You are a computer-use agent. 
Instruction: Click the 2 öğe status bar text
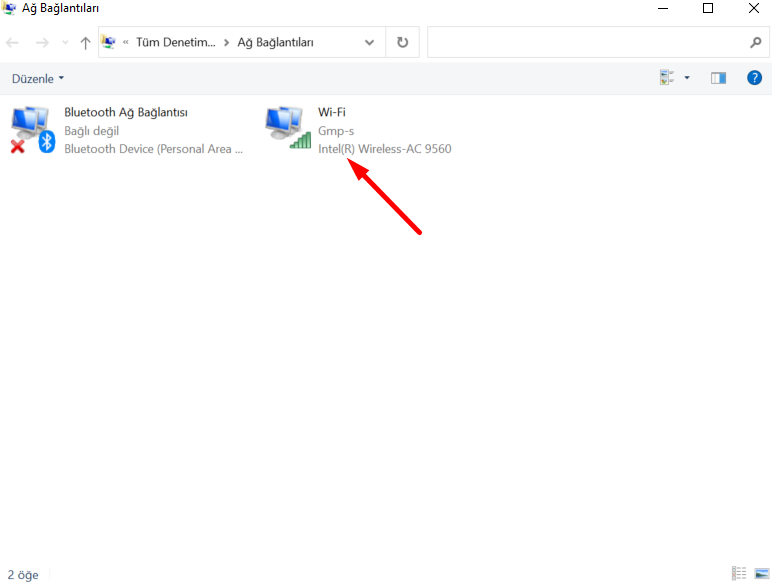(23, 575)
